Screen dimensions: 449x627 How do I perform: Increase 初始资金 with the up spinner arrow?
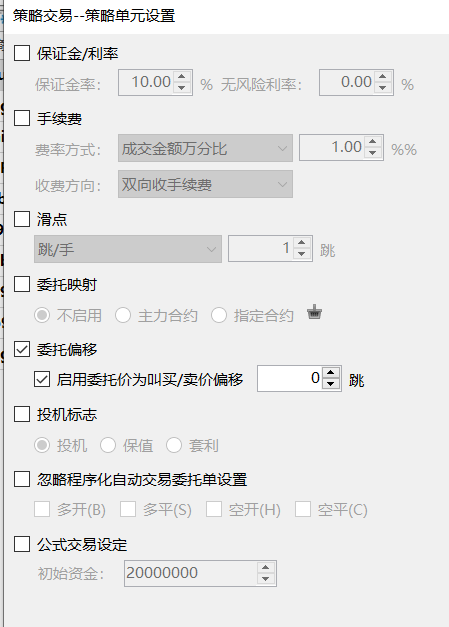click(x=265, y=568)
